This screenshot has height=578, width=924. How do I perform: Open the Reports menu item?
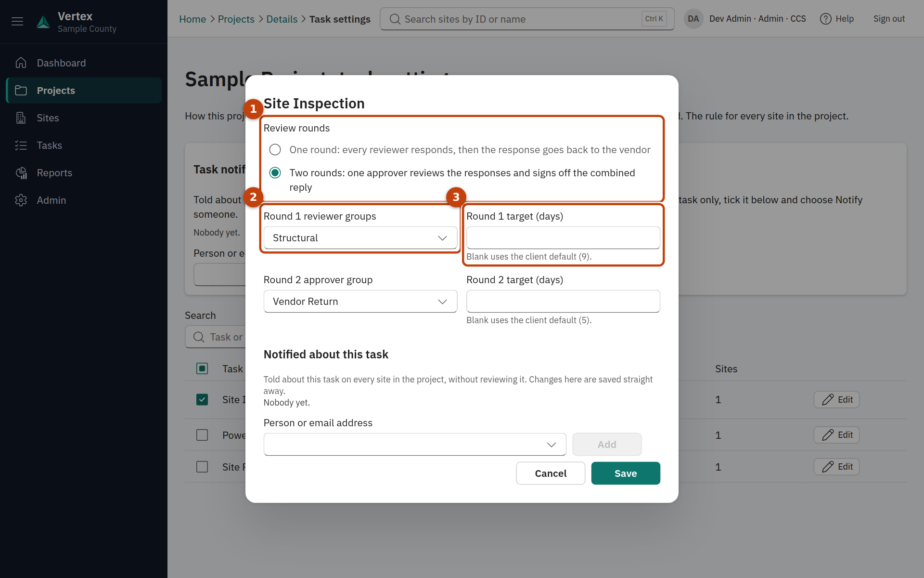pyautogui.click(x=84, y=172)
